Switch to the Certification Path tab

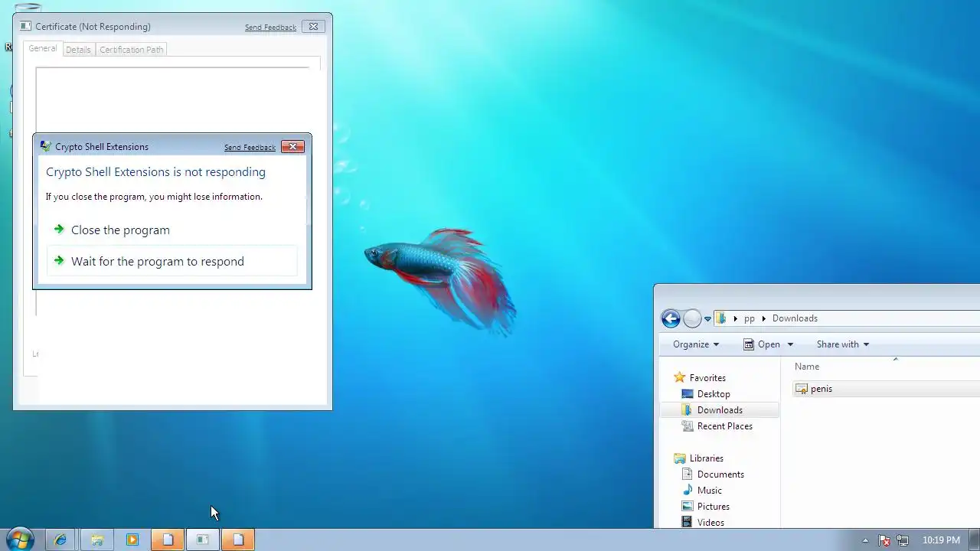coord(131,50)
